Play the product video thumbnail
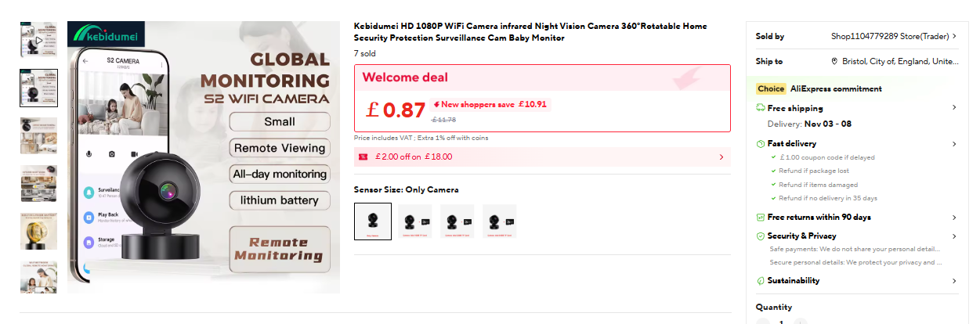The image size is (980, 324). (38, 40)
